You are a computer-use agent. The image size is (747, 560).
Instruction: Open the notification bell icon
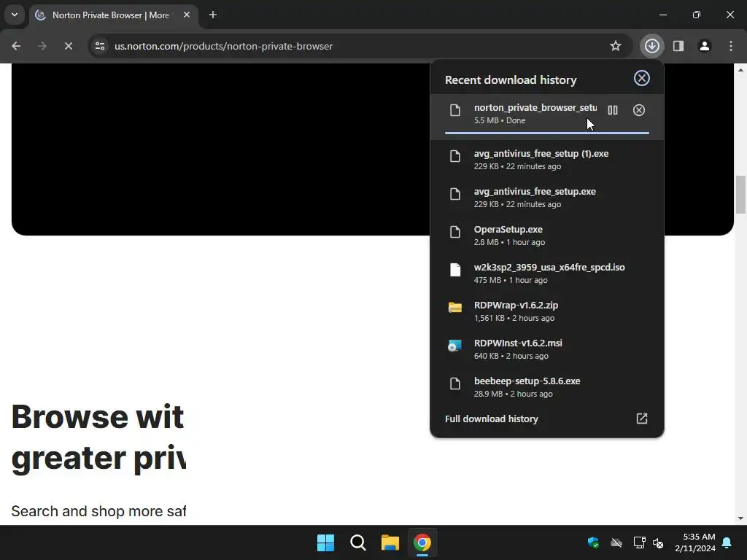point(727,542)
